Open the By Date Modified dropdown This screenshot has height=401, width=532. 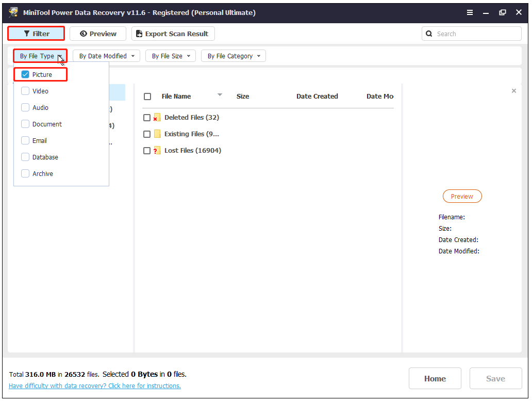click(106, 56)
